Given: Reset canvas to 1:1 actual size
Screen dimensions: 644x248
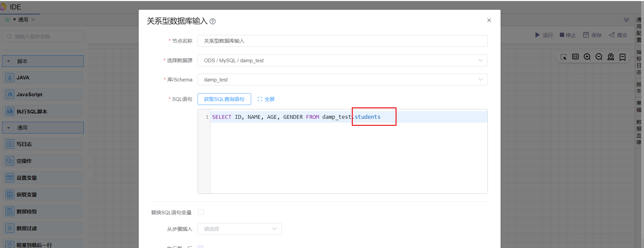Looking at the screenshot, I should tap(575, 57).
